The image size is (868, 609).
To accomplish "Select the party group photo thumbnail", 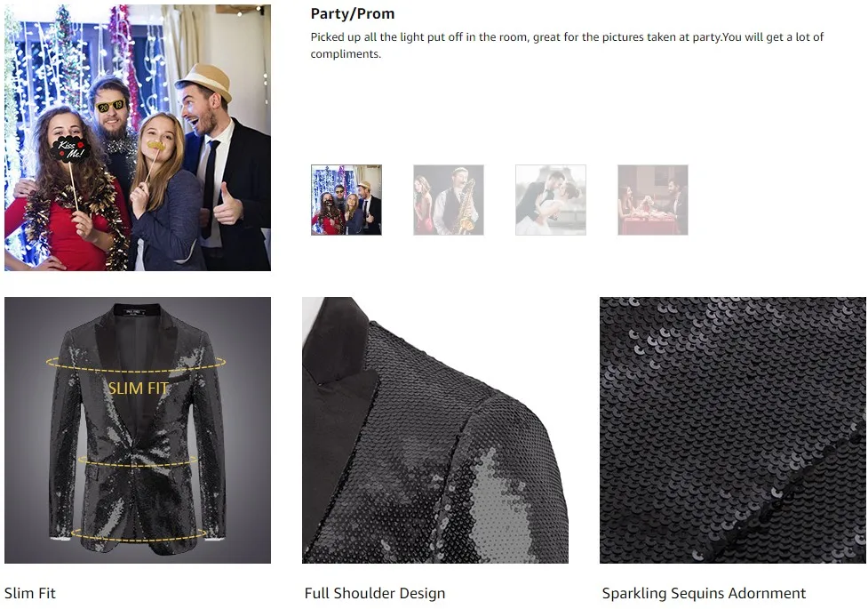I will tap(346, 199).
